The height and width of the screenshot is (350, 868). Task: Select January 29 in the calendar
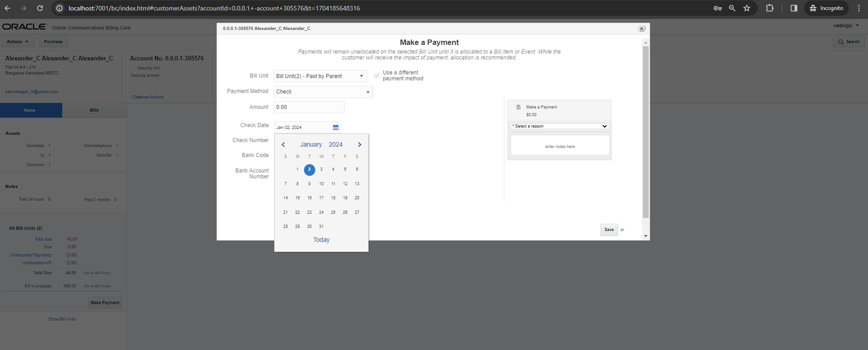click(298, 227)
